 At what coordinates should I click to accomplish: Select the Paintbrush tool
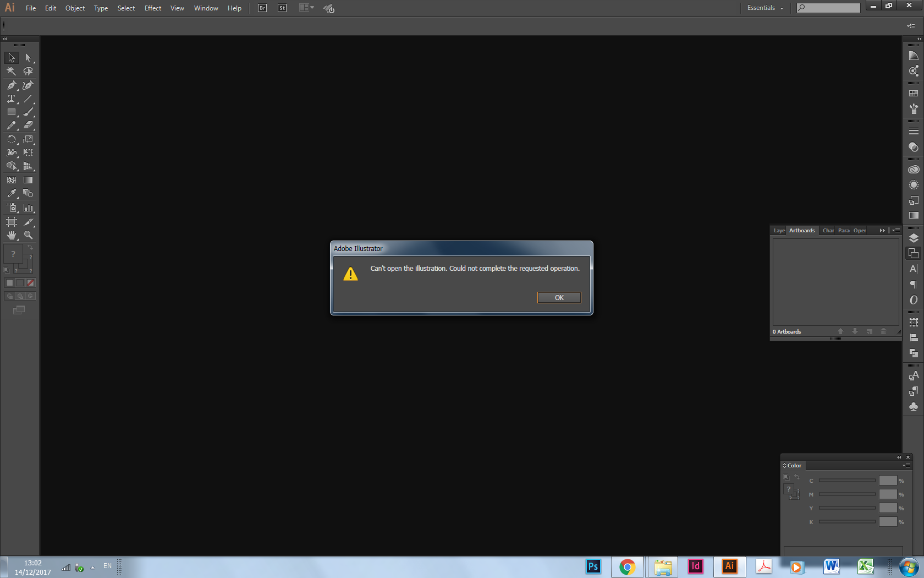point(28,112)
